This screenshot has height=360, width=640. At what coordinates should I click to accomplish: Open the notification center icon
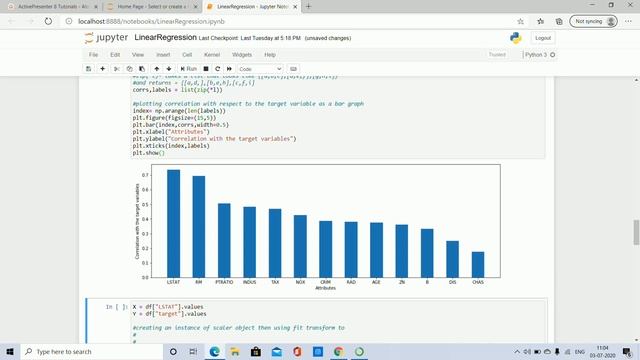click(x=627, y=351)
